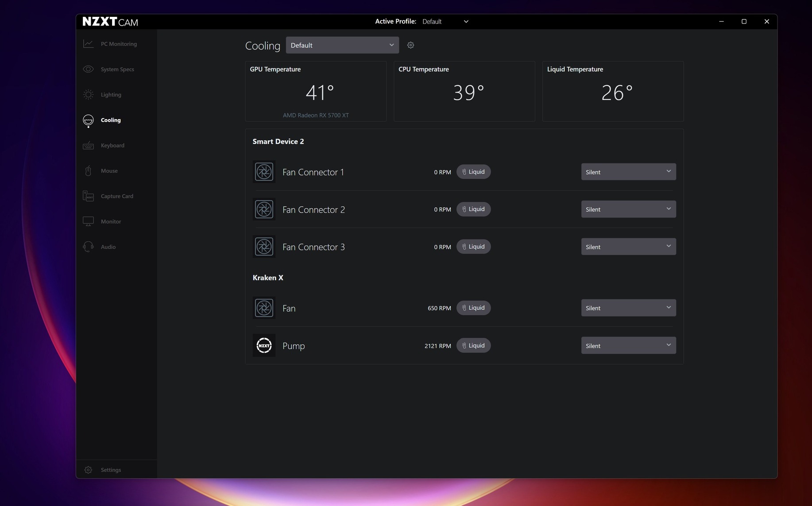The width and height of the screenshot is (812, 506).
Task: Click the 0 RPM value for Fan Connector 1
Action: click(x=442, y=172)
